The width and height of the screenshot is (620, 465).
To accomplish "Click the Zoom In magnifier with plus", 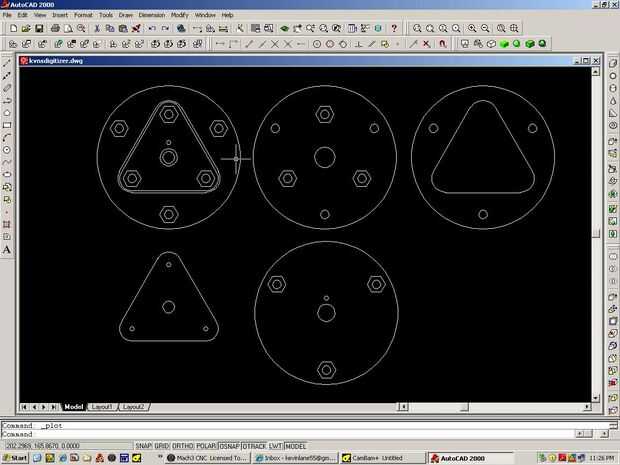I will tap(472, 28).
